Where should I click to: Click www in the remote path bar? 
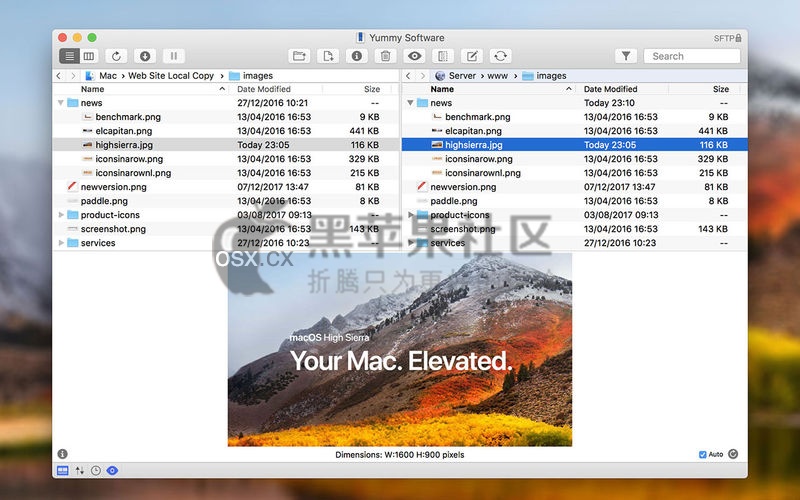[x=497, y=76]
